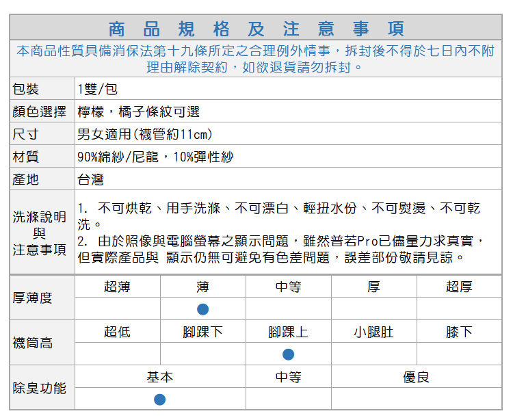This screenshot has width=513, height=420.
Task: Select the blue dot under 腳踝上
Action: [x=288, y=354]
